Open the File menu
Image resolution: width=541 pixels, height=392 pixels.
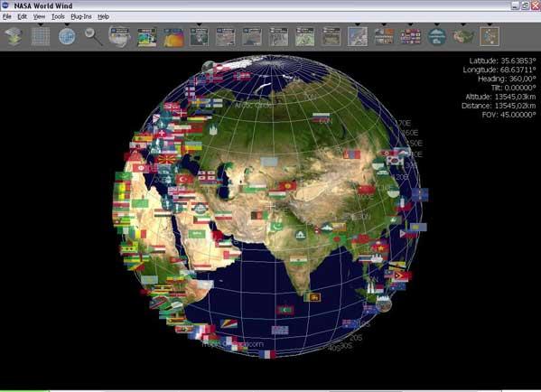(x=7, y=16)
